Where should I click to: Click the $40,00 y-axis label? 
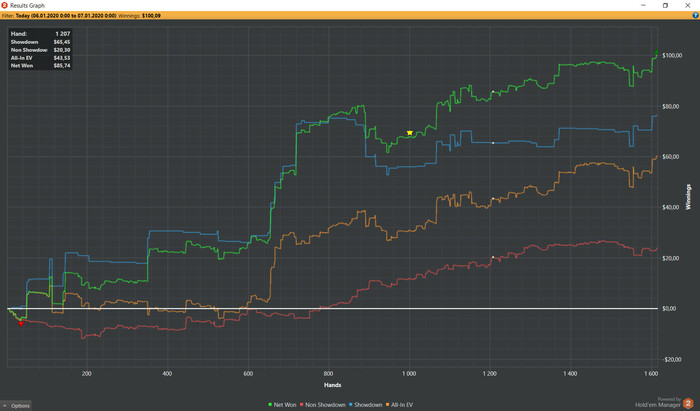671,207
